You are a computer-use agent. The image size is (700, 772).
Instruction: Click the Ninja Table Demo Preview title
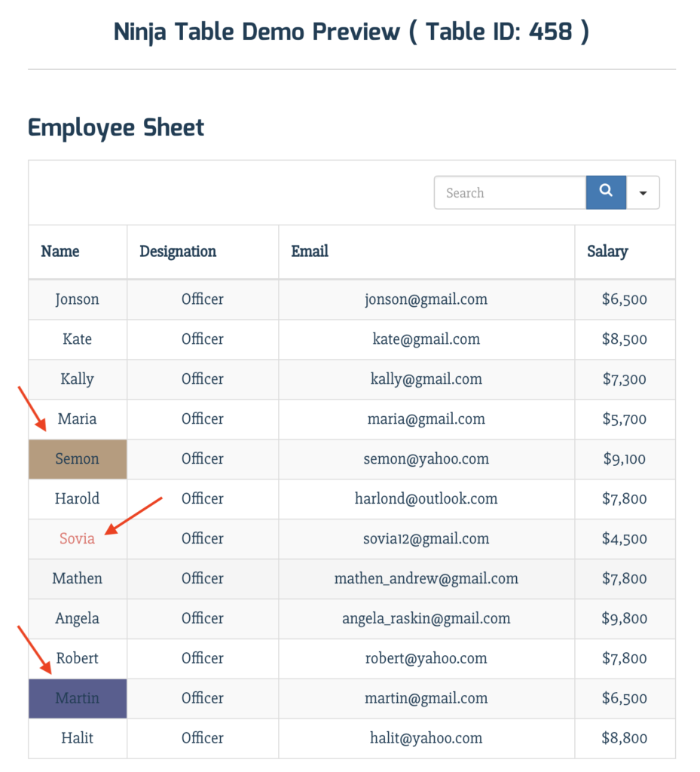[x=351, y=32]
